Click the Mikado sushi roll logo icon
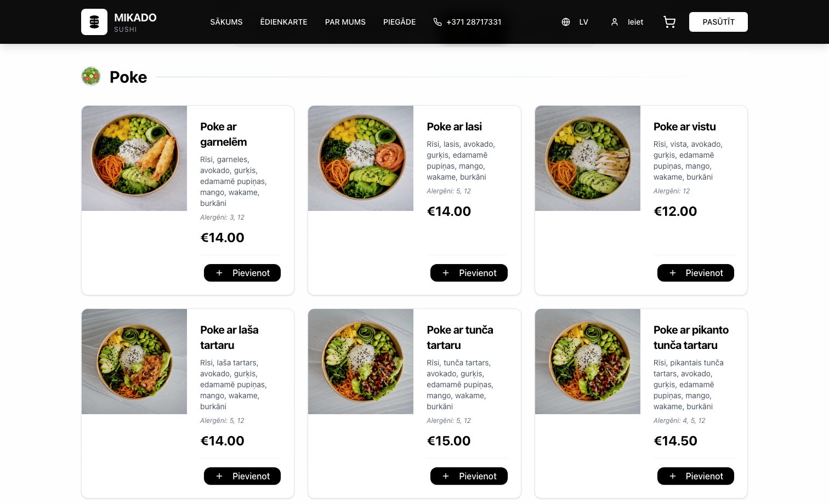829x504 pixels. 94,22
